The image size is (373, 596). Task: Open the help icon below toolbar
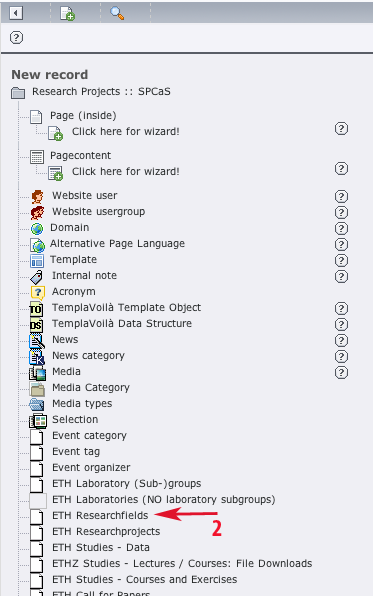(16, 38)
